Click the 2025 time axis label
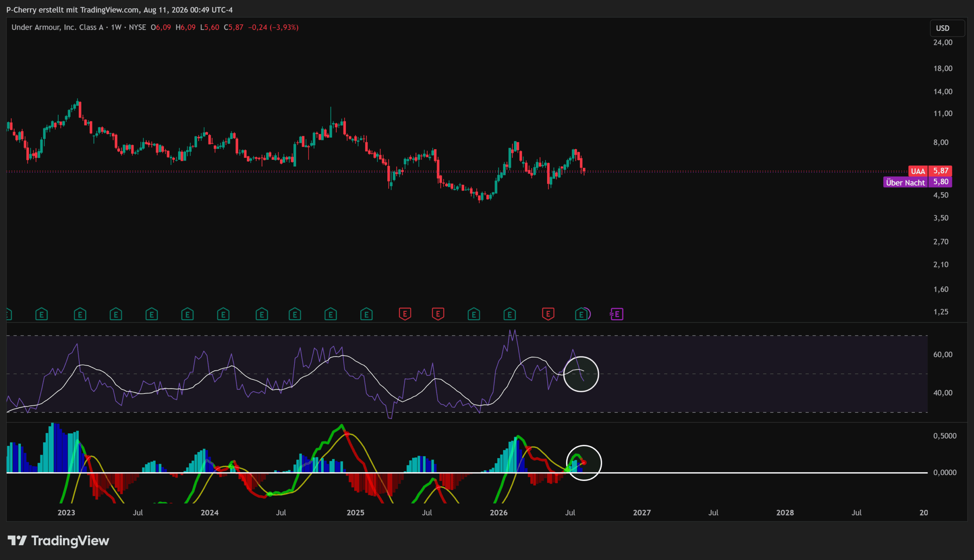The height and width of the screenshot is (560, 974). click(355, 512)
